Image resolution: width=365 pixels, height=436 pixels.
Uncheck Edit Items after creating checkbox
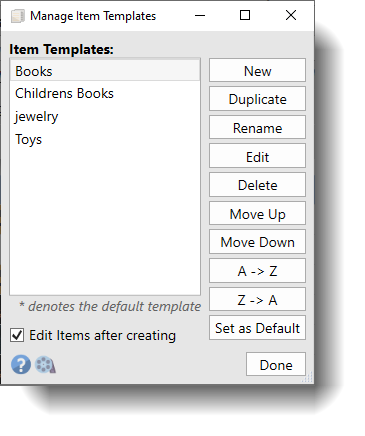tap(17, 335)
